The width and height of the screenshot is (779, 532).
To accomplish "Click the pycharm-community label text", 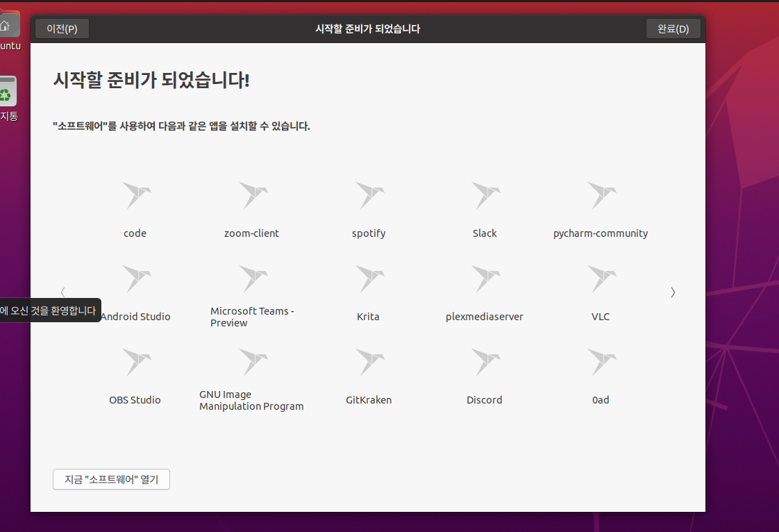I will tap(601, 233).
